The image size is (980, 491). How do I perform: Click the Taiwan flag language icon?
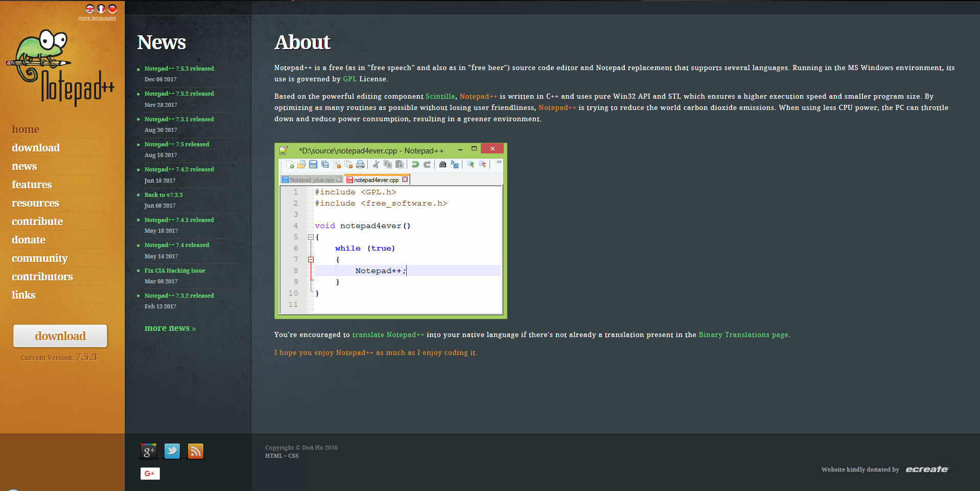[112, 9]
